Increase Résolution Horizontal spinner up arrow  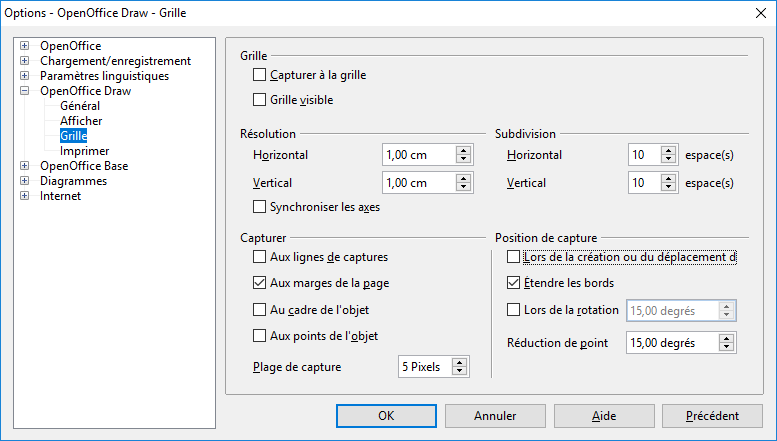(x=463, y=151)
